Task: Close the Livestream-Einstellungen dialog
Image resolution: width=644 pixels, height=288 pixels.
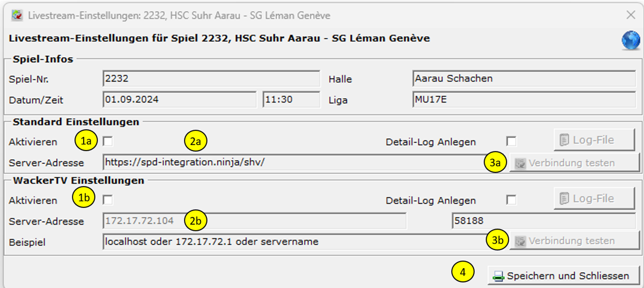Action: (631, 15)
